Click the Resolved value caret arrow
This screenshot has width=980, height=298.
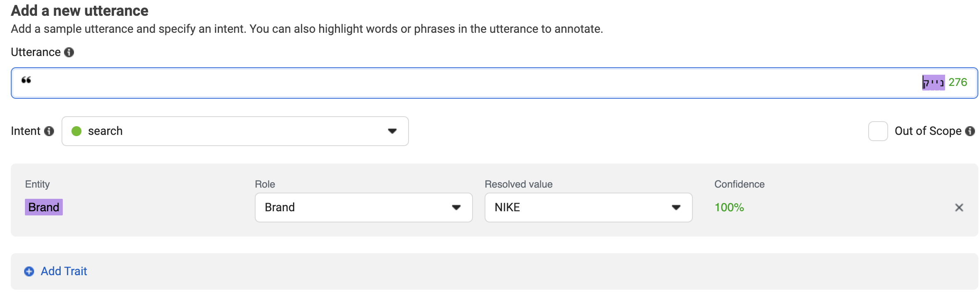point(675,208)
